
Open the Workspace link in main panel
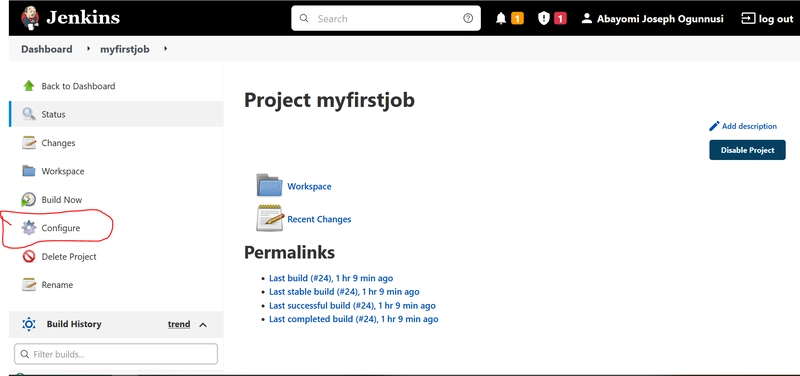coord(309,186)
